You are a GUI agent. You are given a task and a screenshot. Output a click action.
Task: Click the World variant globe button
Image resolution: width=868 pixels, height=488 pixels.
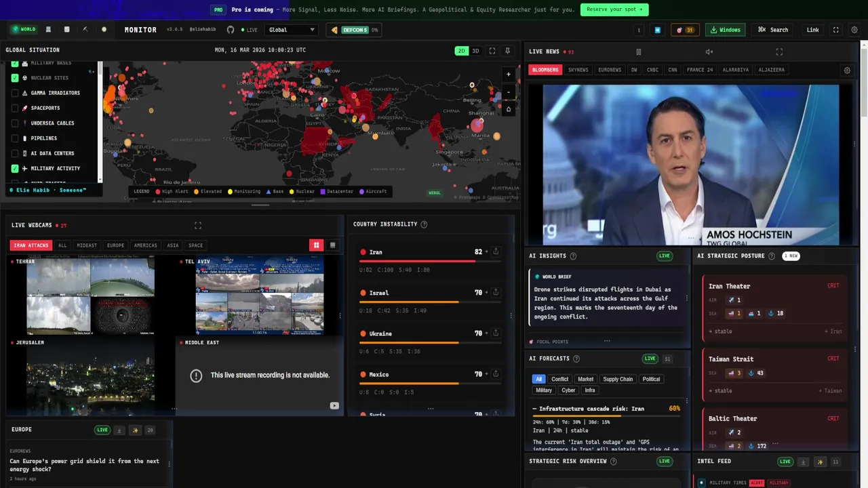click(x=23, y=29)
